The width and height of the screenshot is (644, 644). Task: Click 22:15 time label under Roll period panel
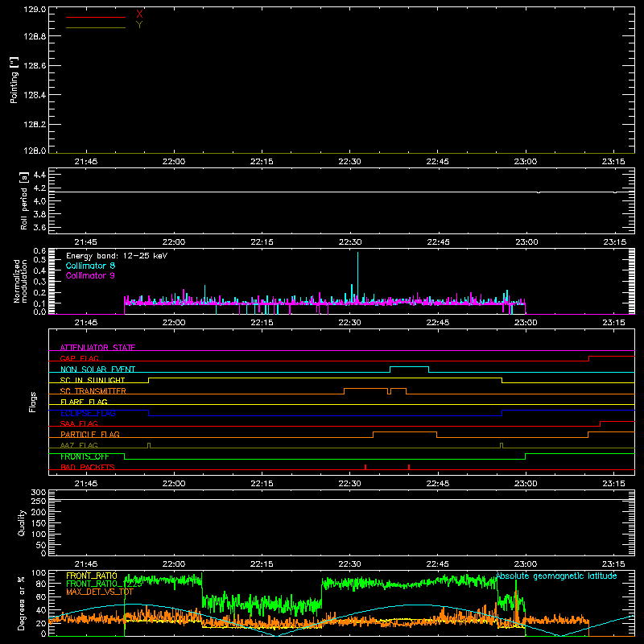[262, 242]
